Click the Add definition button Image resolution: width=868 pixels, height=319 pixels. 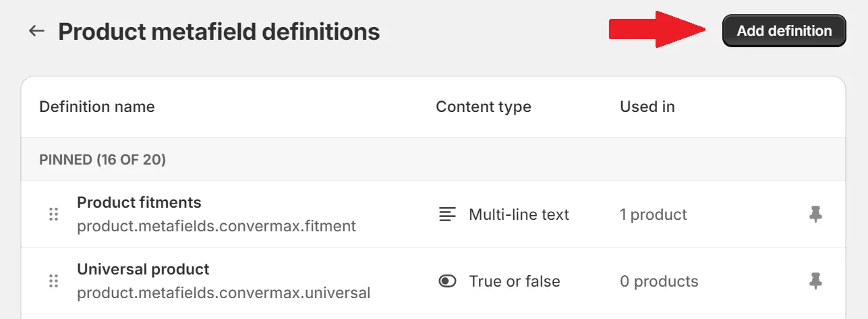pos(784,31)
